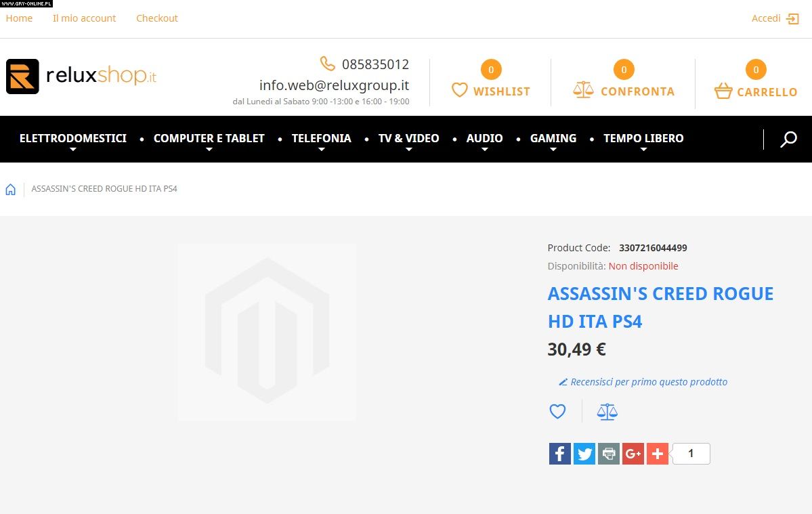
Task: Select the Tempo Libero menu item
Action: tap(643, 139)
